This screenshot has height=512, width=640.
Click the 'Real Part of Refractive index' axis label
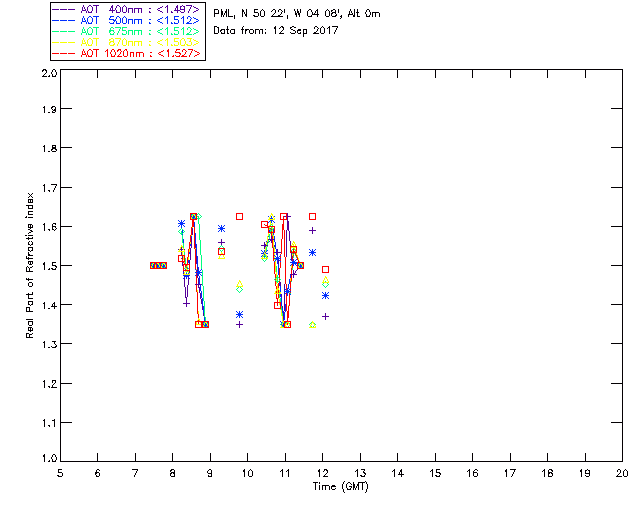point(30,266)
